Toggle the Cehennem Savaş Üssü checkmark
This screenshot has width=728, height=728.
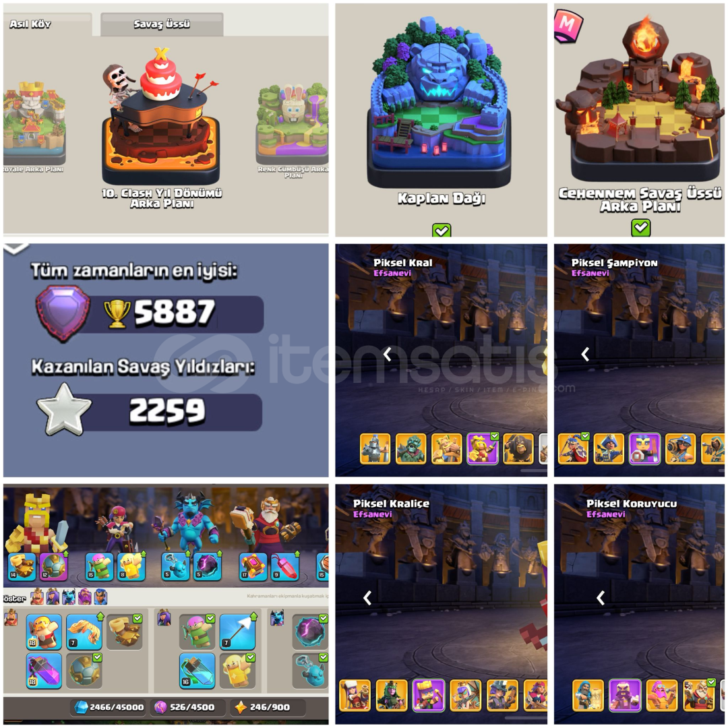[641, 228]
